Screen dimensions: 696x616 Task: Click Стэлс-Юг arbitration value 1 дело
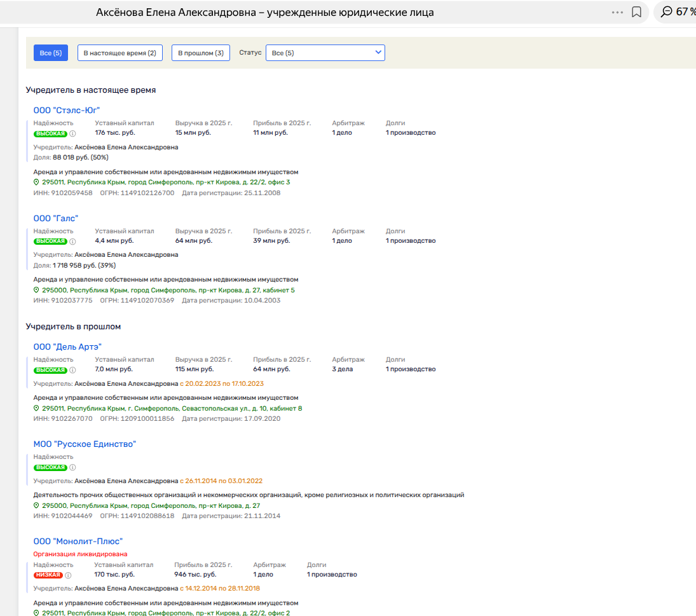[x=342, y=133]
